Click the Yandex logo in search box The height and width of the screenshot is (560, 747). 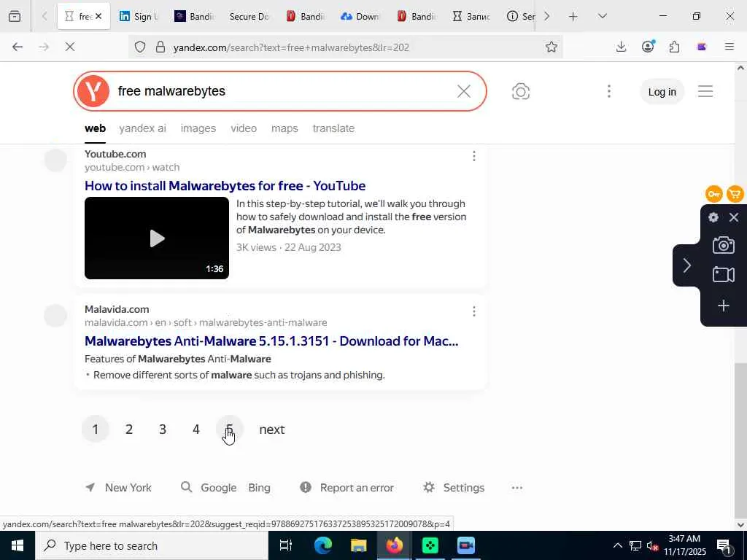[x=93, y=91]
